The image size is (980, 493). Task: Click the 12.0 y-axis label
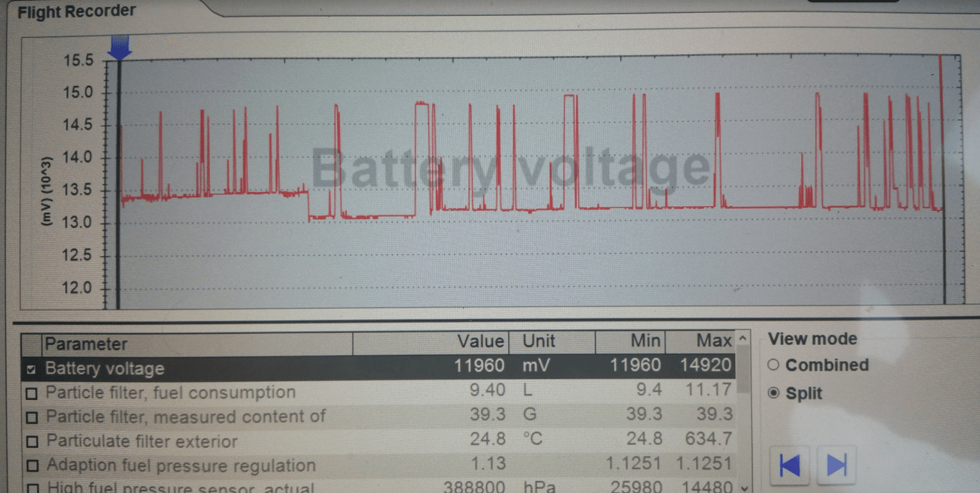tap(77, 288)
